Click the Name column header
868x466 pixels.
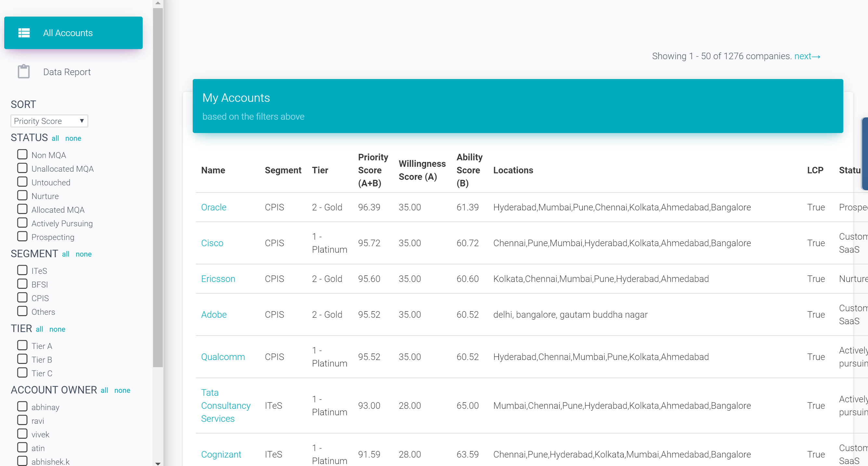[x=213, y=170]
